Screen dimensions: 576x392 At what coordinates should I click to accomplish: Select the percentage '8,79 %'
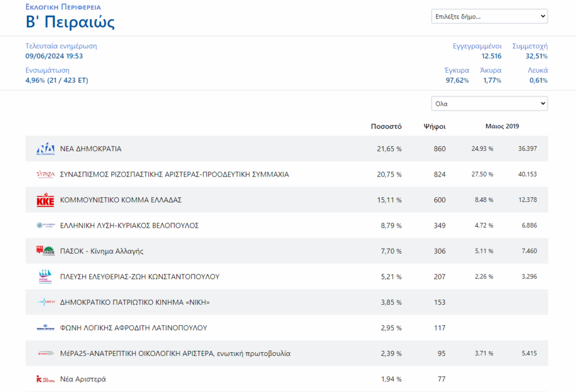pos(391,225)
